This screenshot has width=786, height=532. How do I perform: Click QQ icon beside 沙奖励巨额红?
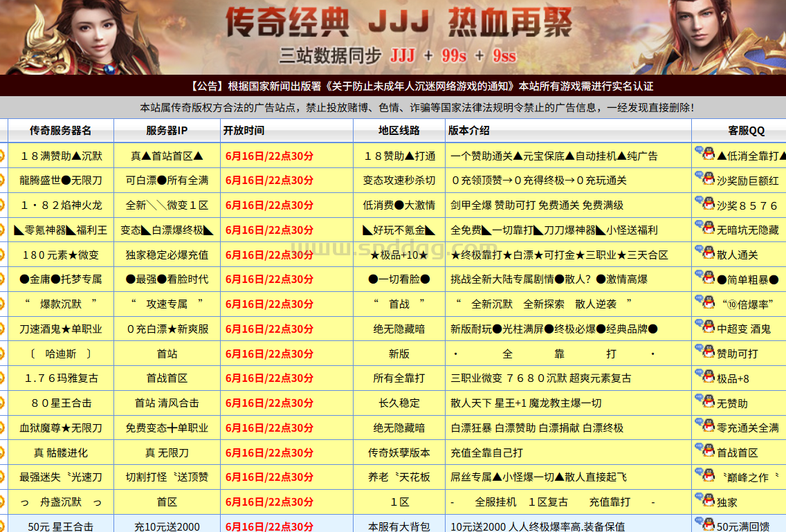(x=705, y=178)
